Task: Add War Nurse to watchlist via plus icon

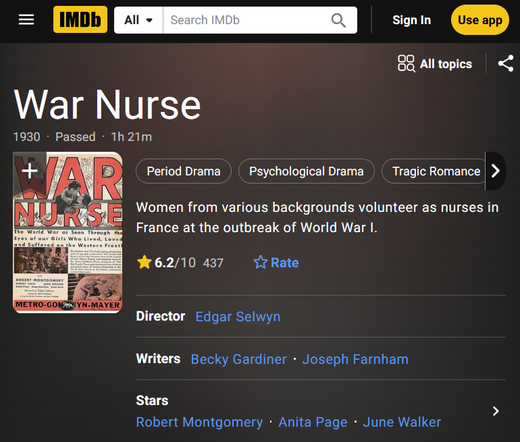Action: (x=29, y=171)
